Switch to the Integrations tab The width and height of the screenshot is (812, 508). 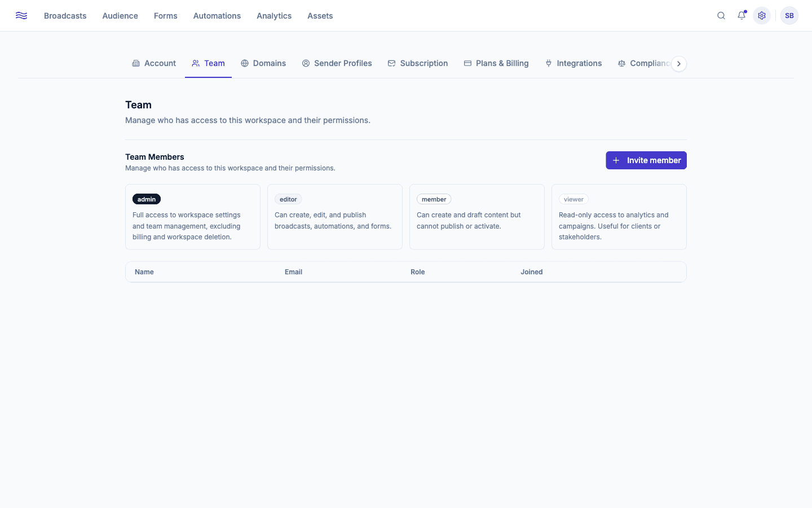573,63
